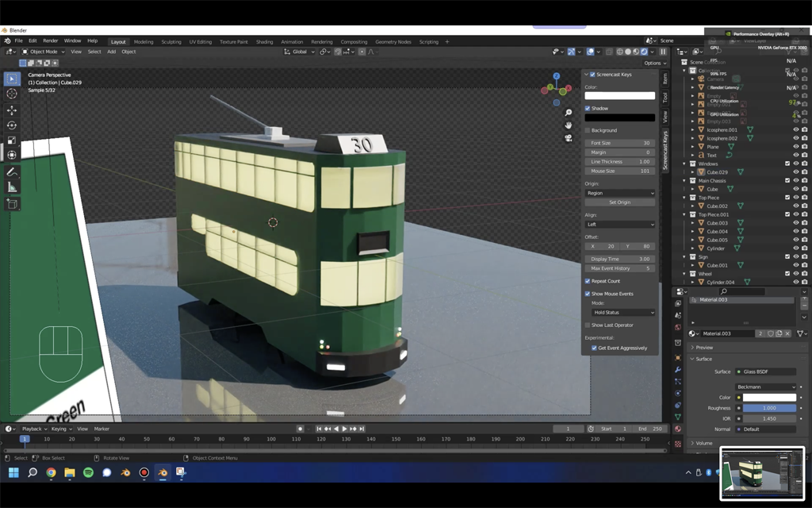Select the Scale tool

[12, 140]
